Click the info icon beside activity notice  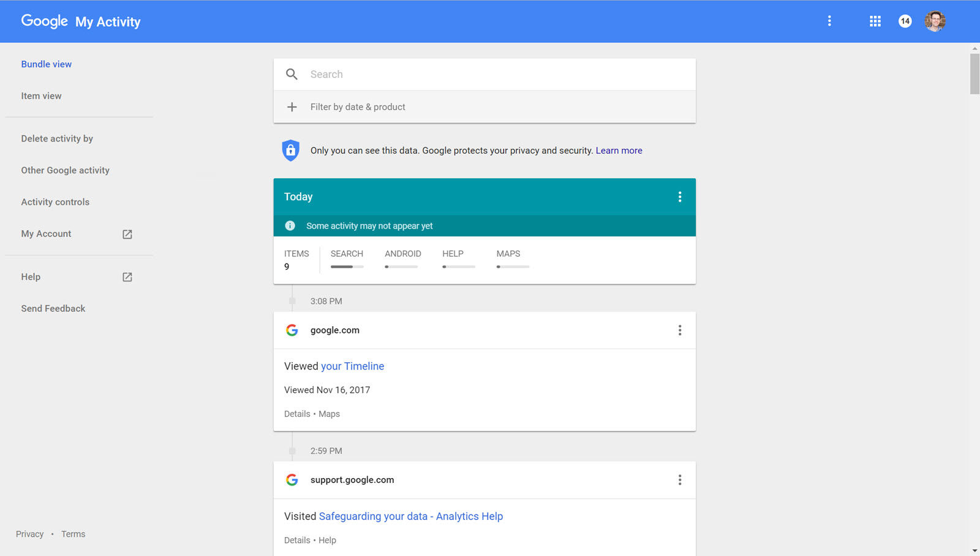pos(290,226)
